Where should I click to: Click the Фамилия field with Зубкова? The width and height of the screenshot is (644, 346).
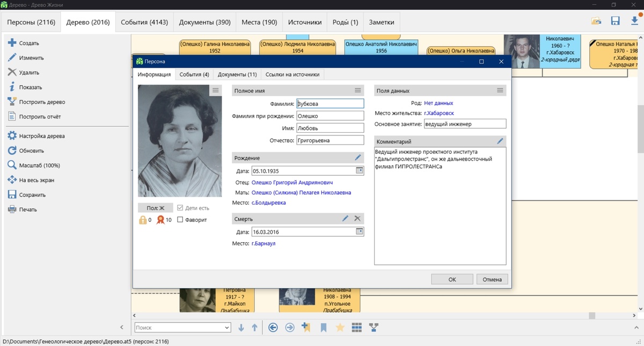click(330, 104)
